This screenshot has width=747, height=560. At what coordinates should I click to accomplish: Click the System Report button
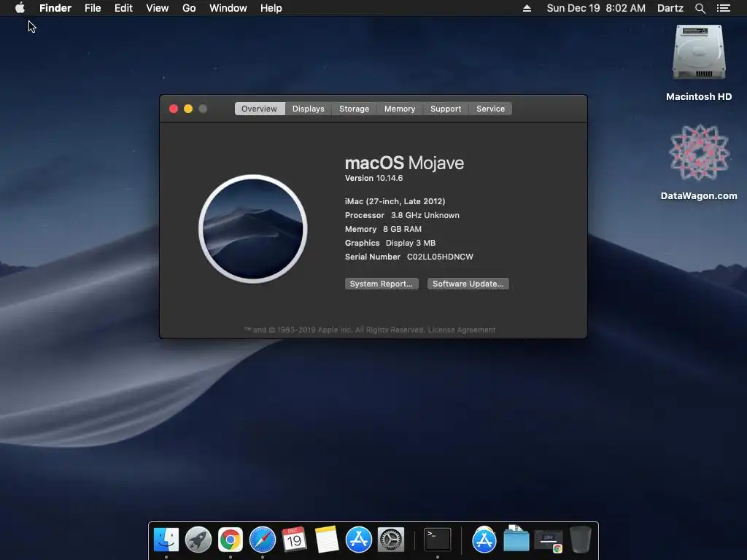pyautogui.click(x=382, y=284)
